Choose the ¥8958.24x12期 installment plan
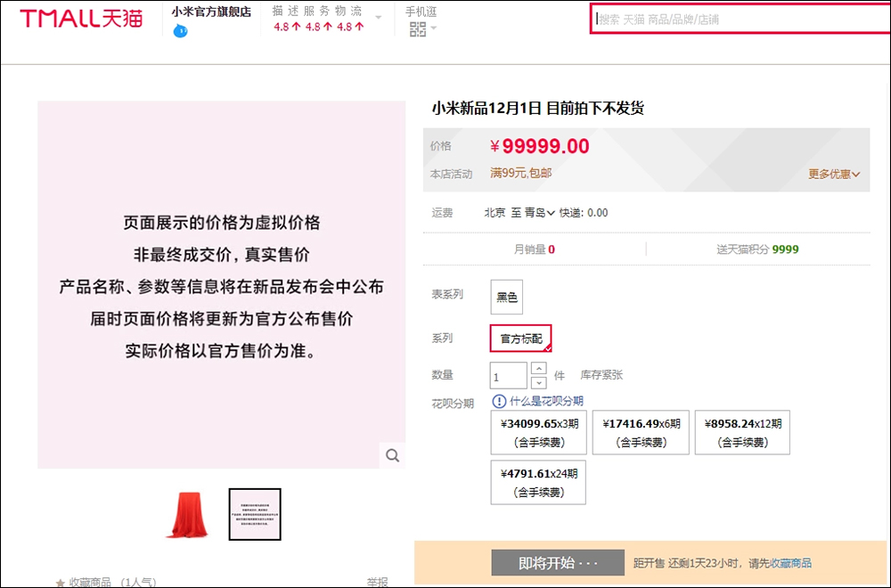891x588 pixels. (742, 432)
